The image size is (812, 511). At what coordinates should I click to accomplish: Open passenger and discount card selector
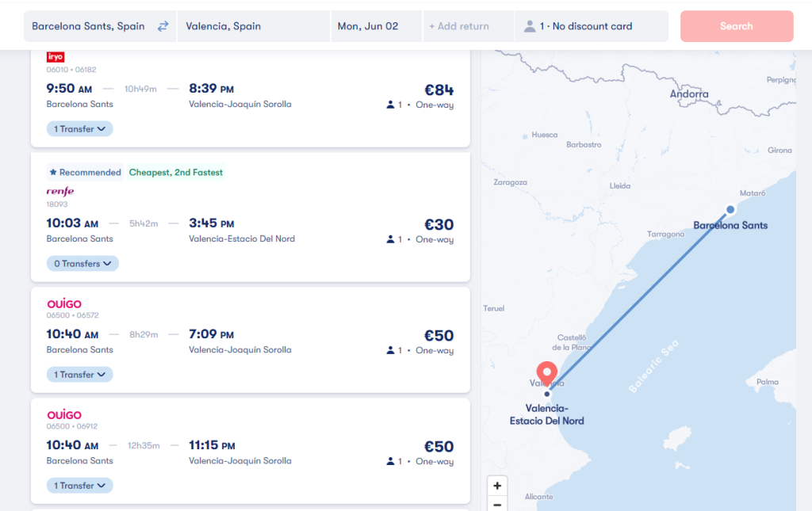pos(591,26)
